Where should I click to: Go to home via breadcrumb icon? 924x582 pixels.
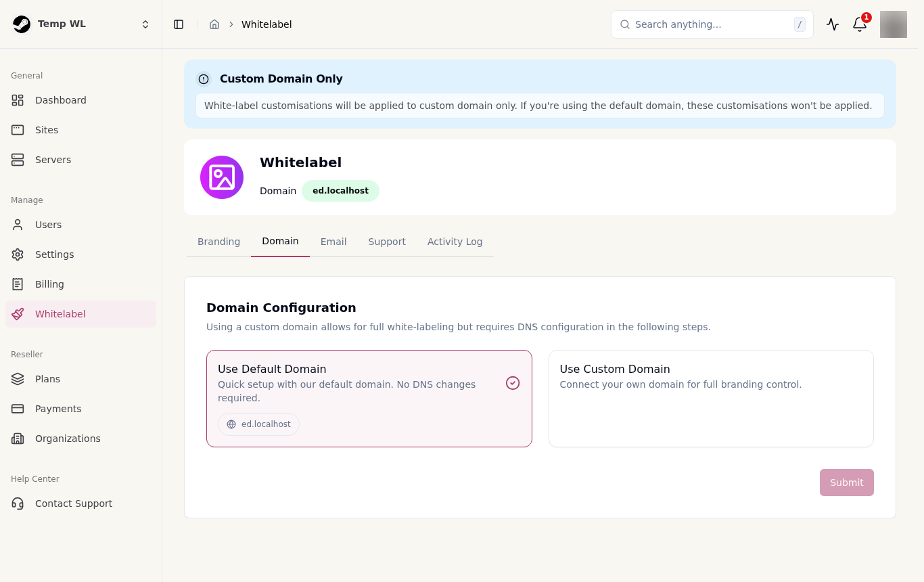214,24
